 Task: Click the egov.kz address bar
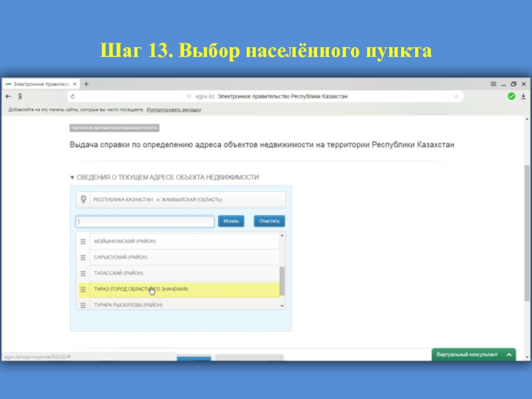click(265, 96)
